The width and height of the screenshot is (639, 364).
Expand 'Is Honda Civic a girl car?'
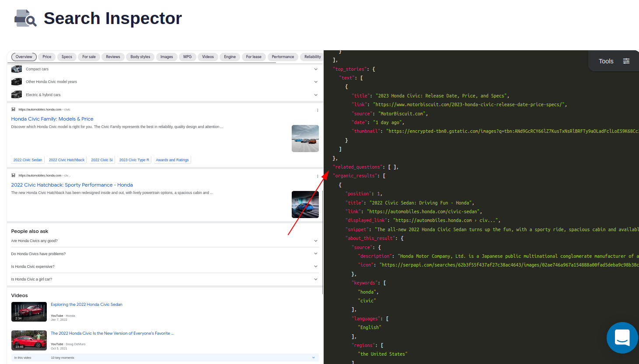[x=316, y=279]
